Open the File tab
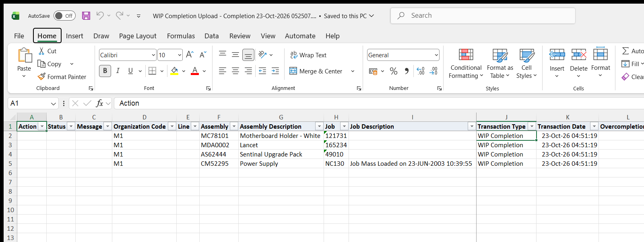The width and height of the screenshot is (644, 242). pos(19,36)
